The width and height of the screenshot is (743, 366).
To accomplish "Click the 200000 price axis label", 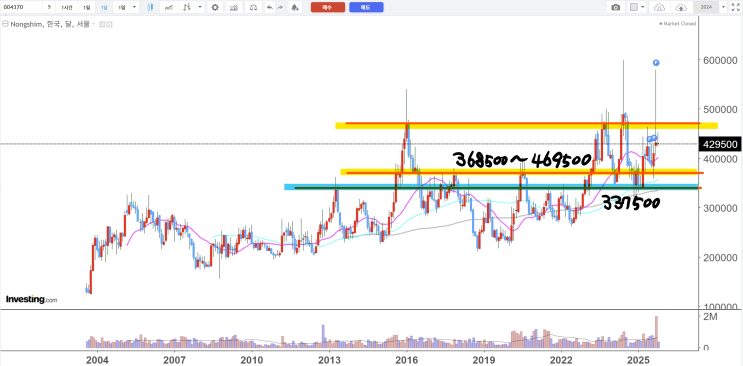I will tap(719, 257).
